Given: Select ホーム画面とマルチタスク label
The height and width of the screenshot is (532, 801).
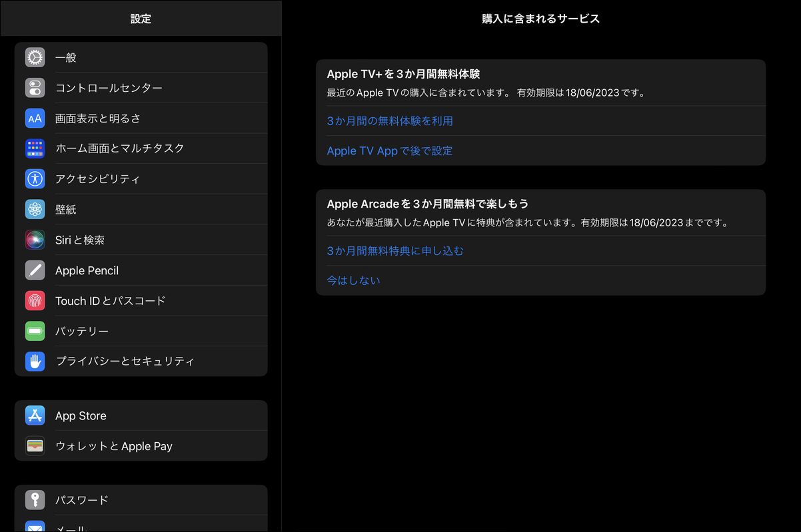Looking at the screenshot, I should (x=120, y=148).
